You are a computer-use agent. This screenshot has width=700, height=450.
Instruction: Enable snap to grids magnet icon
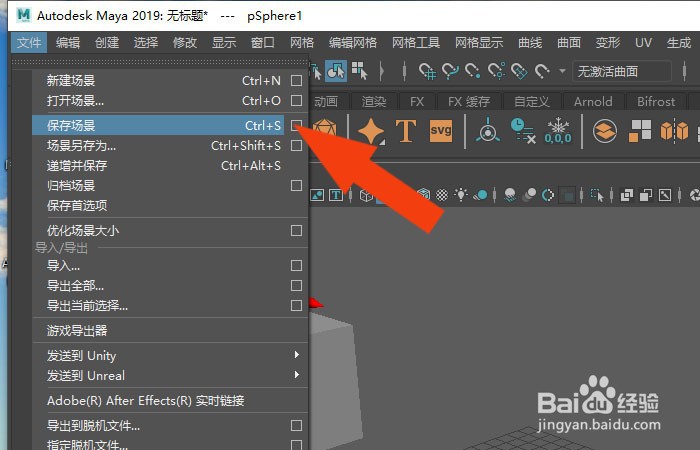pos(427,71)
